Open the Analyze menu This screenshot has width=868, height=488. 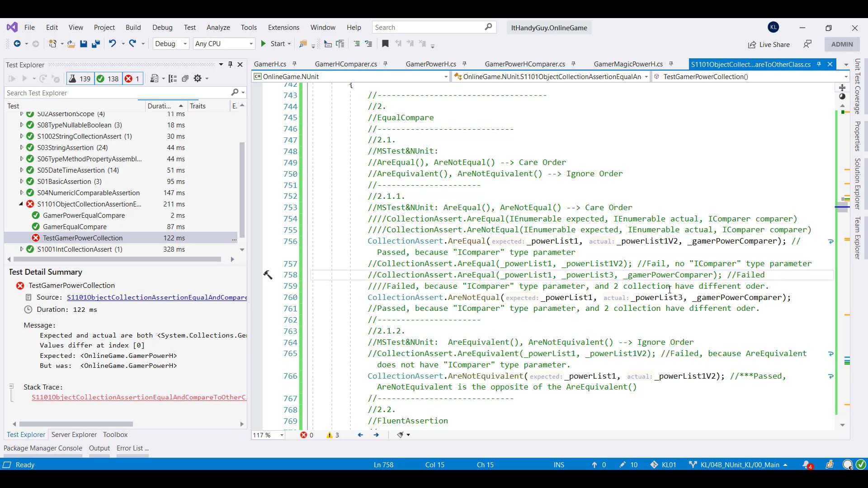pyautogui.click(x=218, y=28)
